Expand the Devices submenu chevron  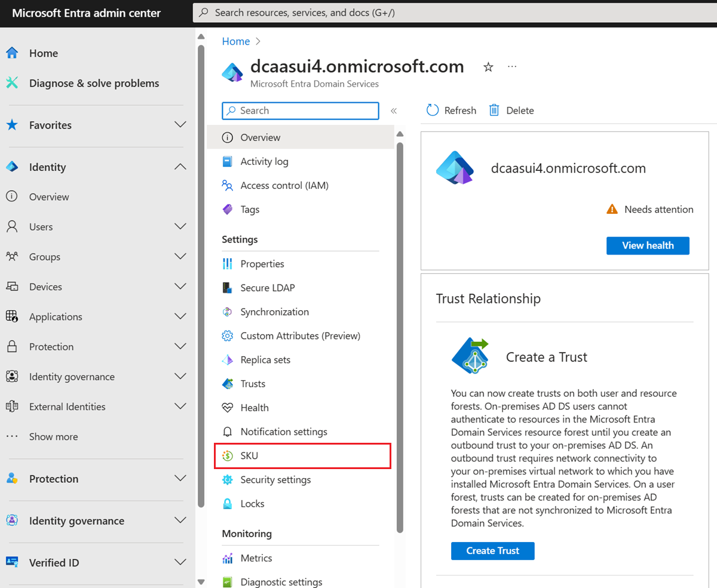pyautogui.click(x=180, y=286)
